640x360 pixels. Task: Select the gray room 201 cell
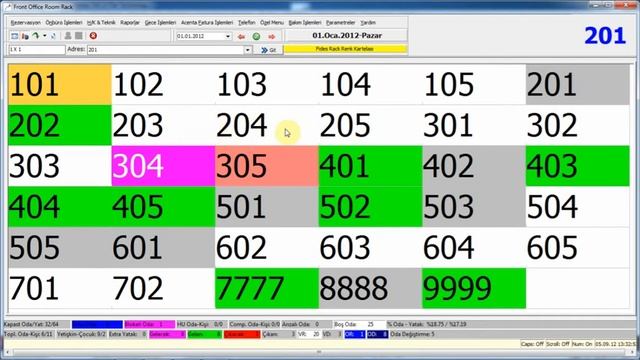[x=578, y=84]
